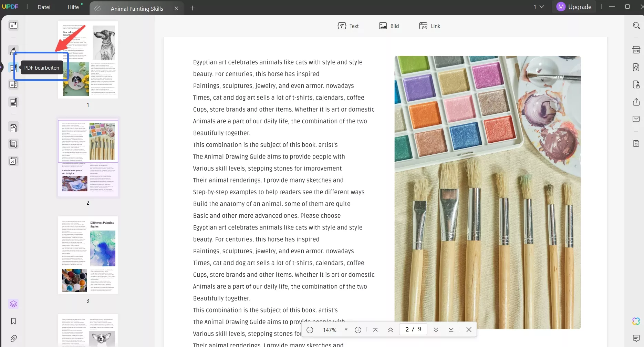Select the attachments paperclip icon

click(x=13, y=338)
